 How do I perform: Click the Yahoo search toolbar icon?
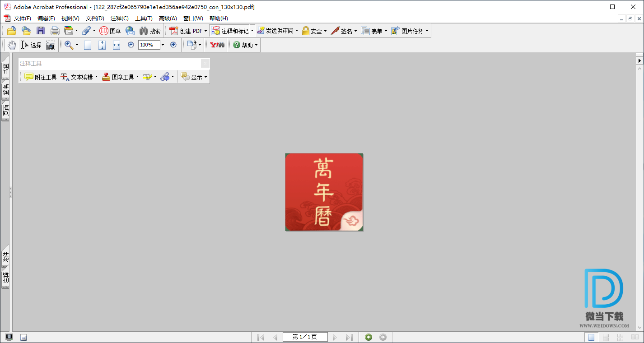point(217,45)
